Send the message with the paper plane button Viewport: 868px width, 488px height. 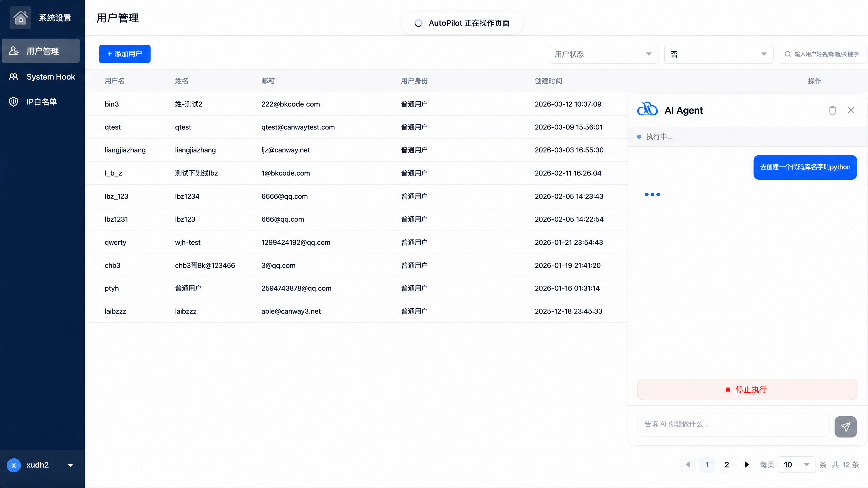coord(845,427)
